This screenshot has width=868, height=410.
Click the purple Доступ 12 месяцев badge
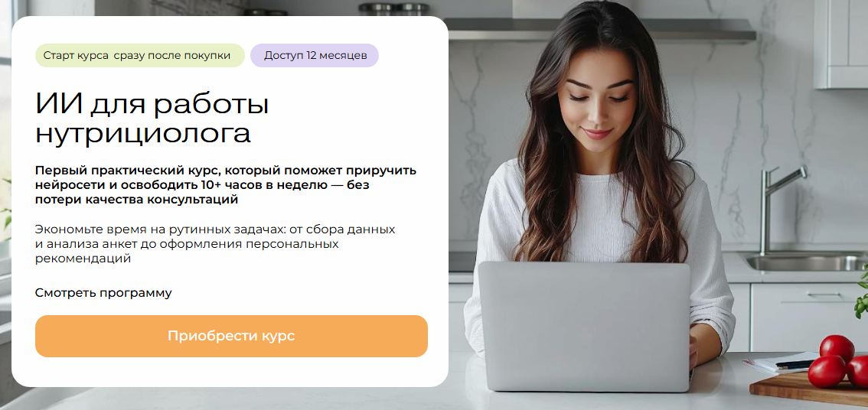(315, 55)
